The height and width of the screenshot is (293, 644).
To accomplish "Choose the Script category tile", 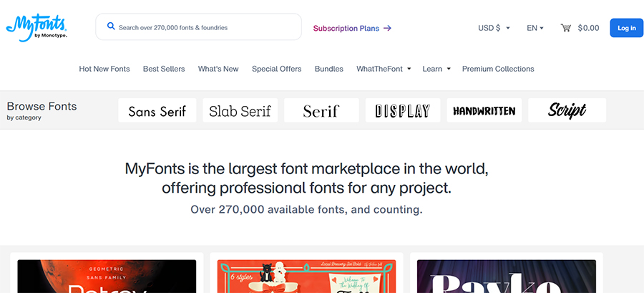I will [567, 110].
